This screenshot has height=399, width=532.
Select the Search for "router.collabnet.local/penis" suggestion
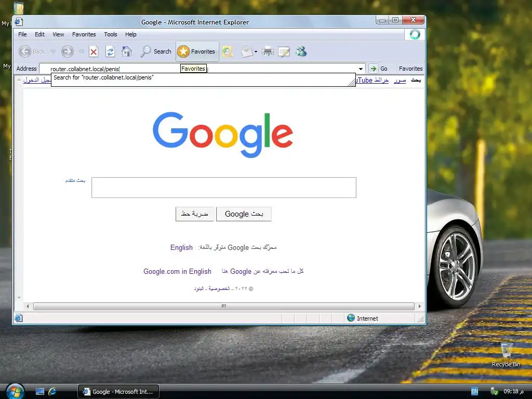[203, 78]
